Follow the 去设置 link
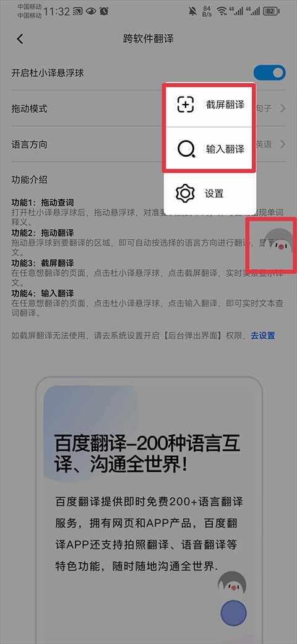 point(263,336)
